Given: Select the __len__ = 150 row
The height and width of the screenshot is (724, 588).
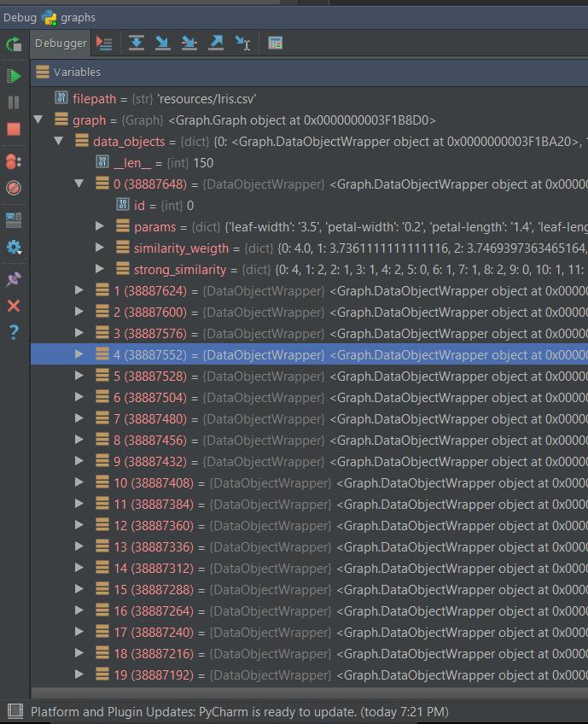Looking at the screenshot, I should [x=309, y=162].
